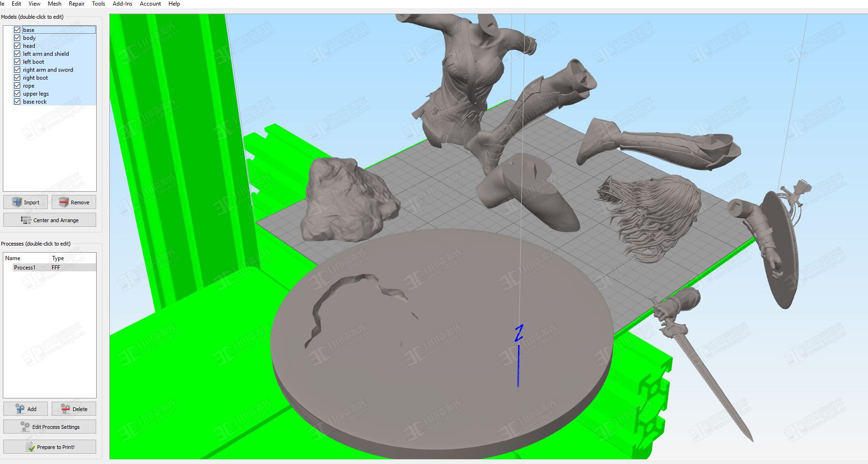This screenshot has height=464, width=868.
Task: Click the Center and Arrange icon
Action: click(x=26, y=220)
